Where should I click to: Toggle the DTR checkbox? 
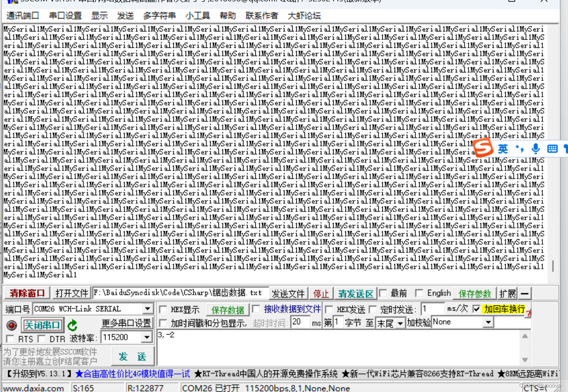pyautogui.click(x=41, y=339)
